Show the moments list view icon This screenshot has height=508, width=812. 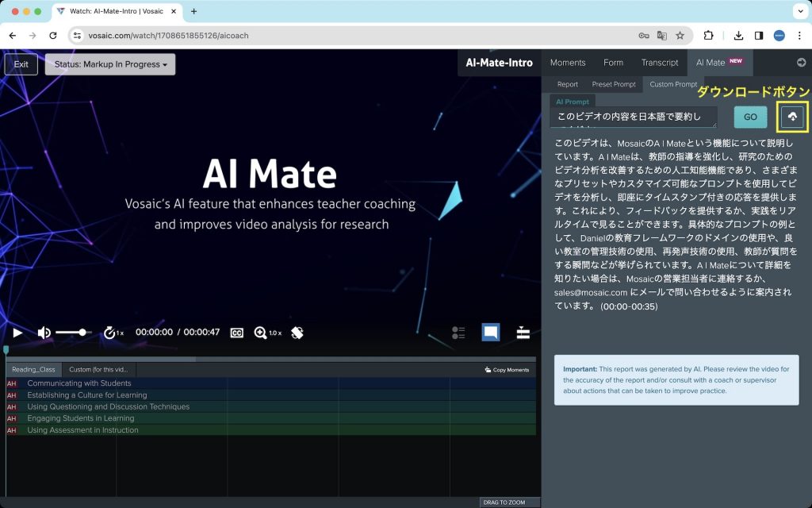[x=458, y=333]
